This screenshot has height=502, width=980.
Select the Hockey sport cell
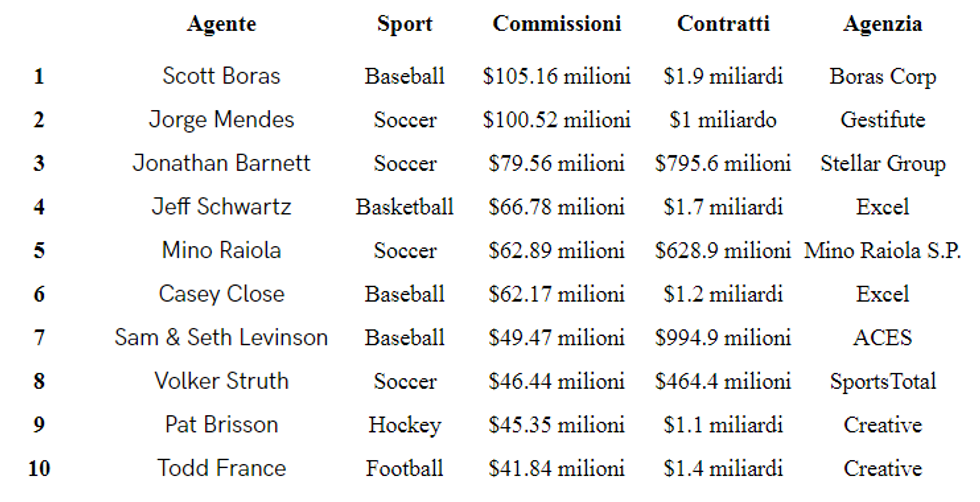(404, 425)
